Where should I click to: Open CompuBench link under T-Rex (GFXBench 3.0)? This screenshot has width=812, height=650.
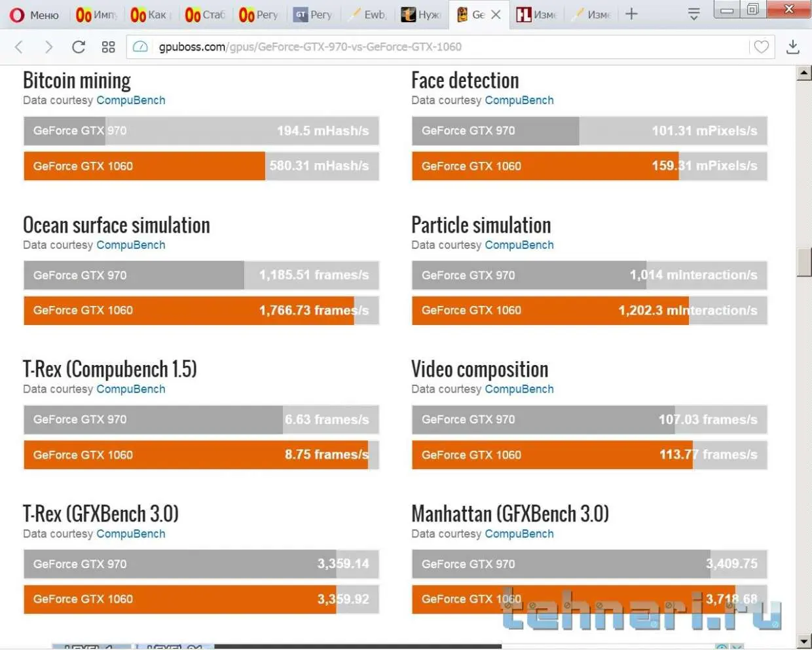point(131,534)
